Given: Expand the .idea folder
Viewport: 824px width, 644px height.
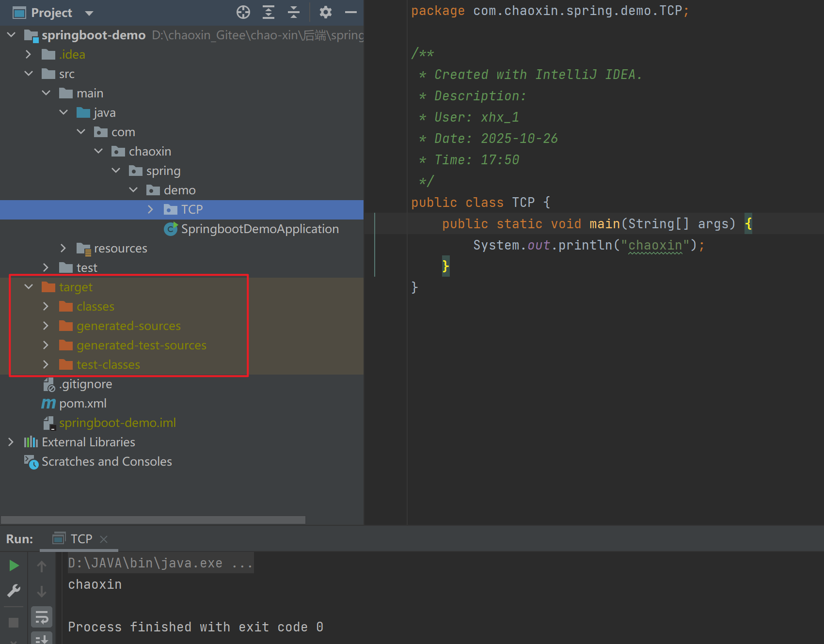Looking at the screenshot, I should pos(28,54).
